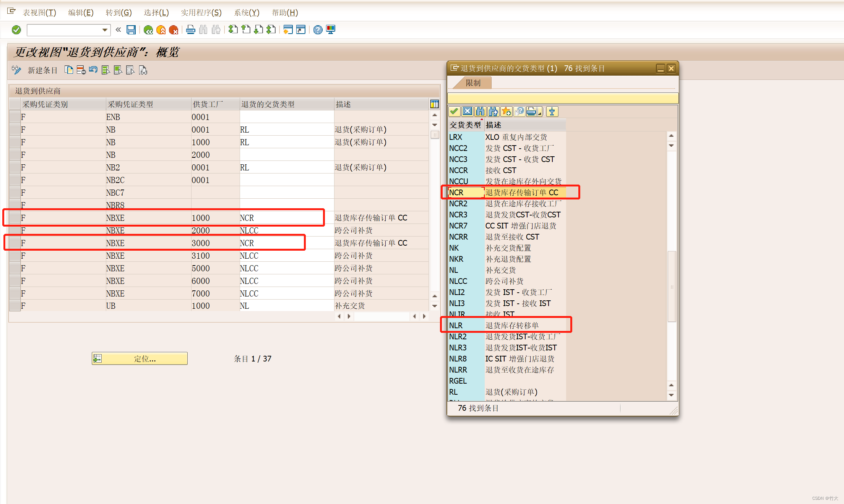Viewport: 844px width, 504px height.
Task: Open the command field dropdown arrow
Action: point(105,30)
